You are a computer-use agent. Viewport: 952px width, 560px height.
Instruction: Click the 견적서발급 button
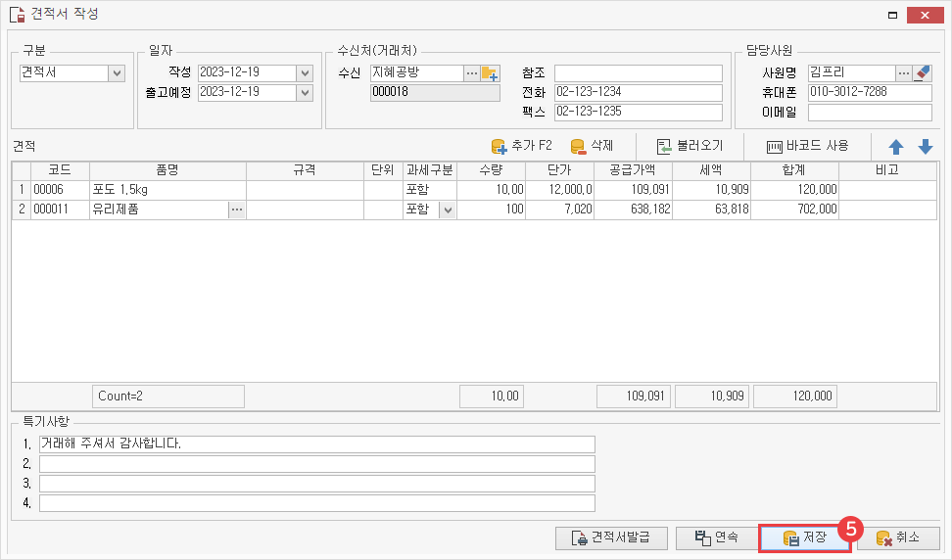click(611, 537)
